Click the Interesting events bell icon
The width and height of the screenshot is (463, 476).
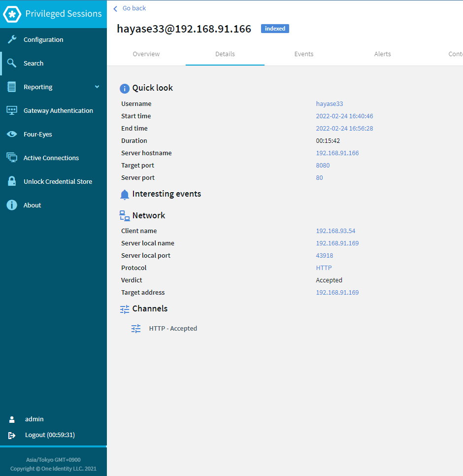[125, 195]
